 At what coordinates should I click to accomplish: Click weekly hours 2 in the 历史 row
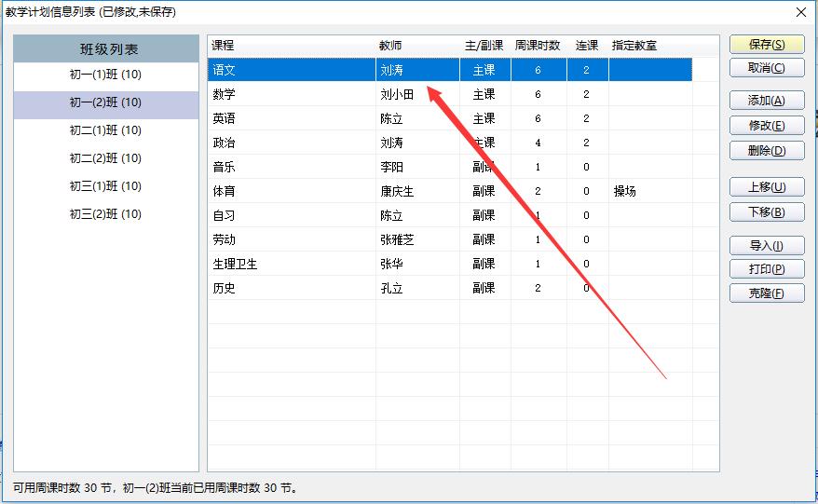coord(538,288)
